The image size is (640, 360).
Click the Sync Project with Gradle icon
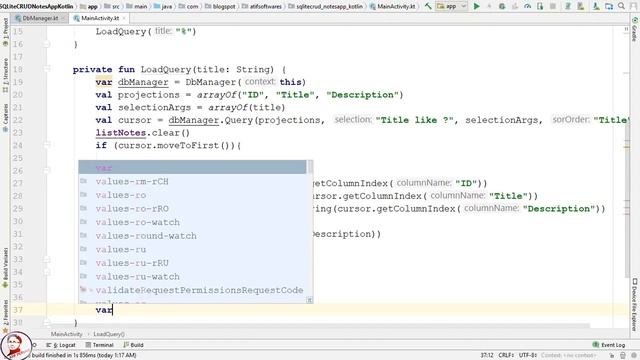[x=568, y=6]
